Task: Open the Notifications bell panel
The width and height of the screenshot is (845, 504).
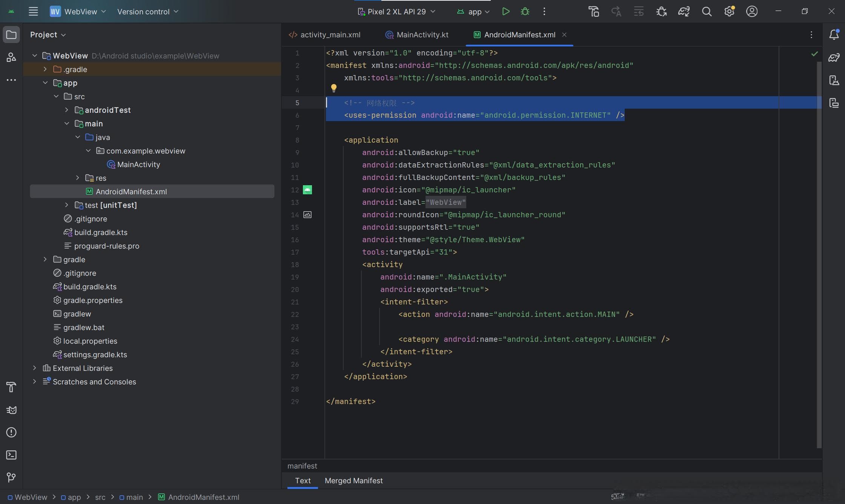Action: click(x=834, y=34)
